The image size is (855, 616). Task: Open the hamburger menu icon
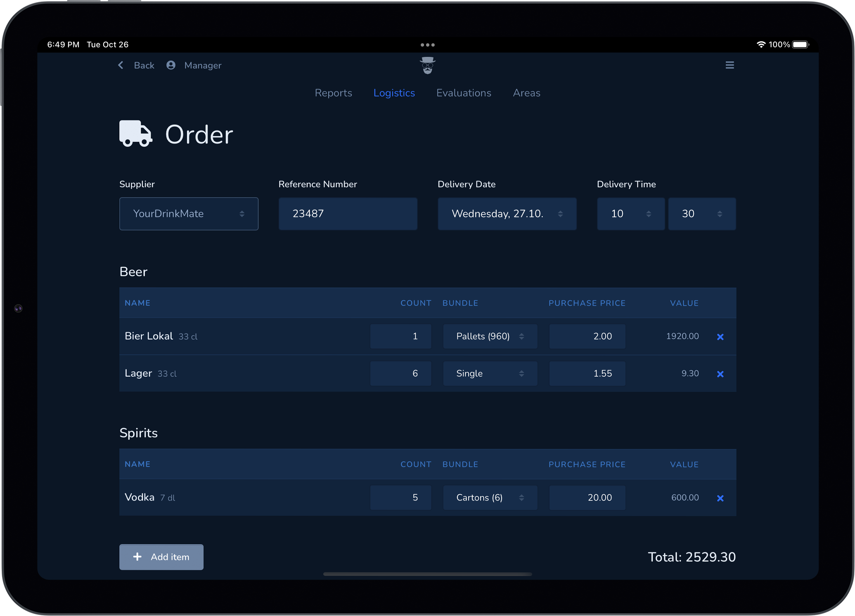pyautogui.click(x=729, y=65)
